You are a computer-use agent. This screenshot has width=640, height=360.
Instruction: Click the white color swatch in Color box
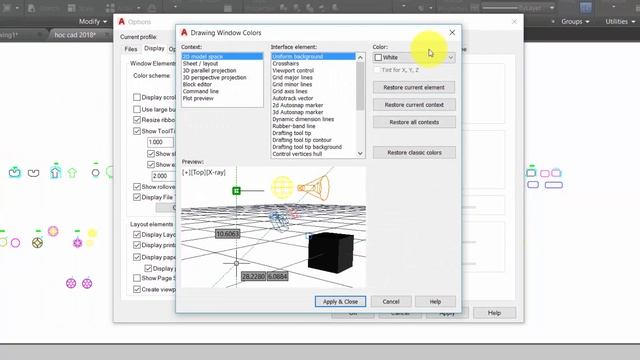[378, 58]
